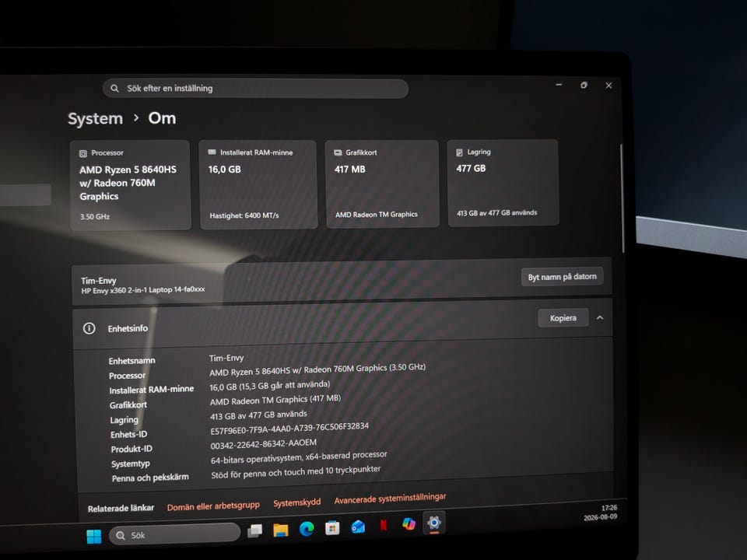The image size is (747, 560).
Task: Select the Installerat RAM-minne 16,0 GB card
Action: [258, 185]
